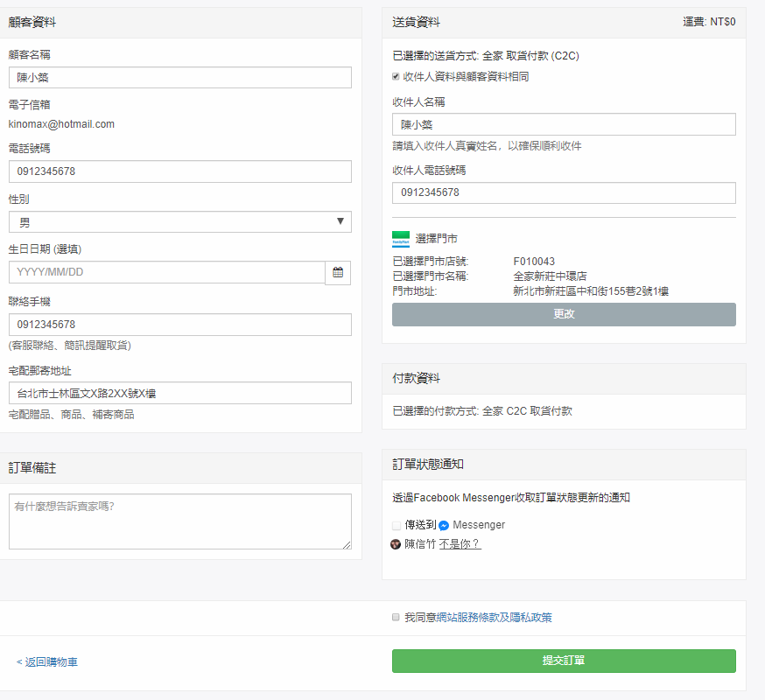Image resolution: width=765 pixels, height=700 pixels.
Task: Open the 性別 gender dropdown
Action: [179, 222]
